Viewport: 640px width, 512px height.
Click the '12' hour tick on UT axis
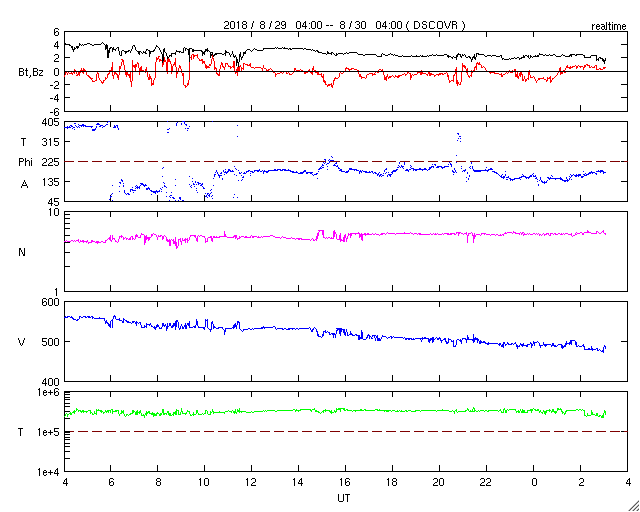(251, 482)
